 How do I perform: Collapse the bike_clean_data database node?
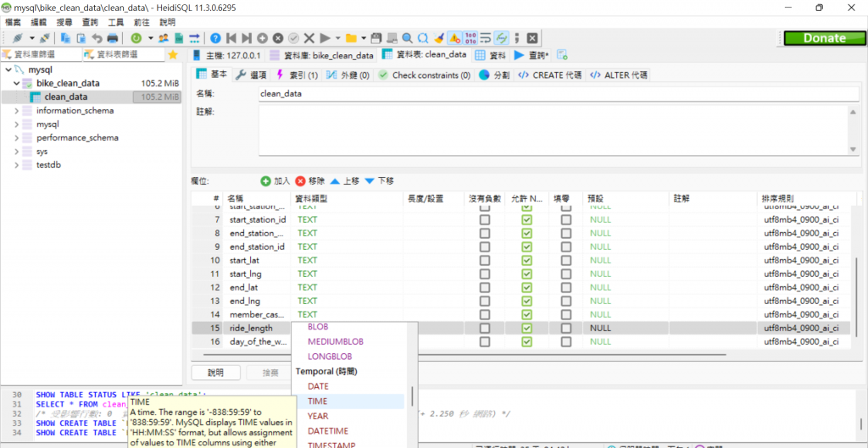click(x=16, y=84)
